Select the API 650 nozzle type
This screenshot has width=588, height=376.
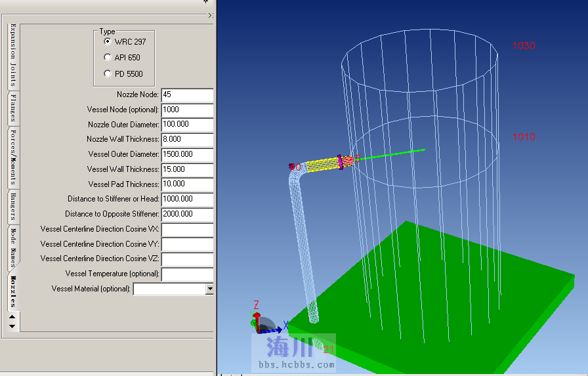pyautogui.click(x=108, y=57)
